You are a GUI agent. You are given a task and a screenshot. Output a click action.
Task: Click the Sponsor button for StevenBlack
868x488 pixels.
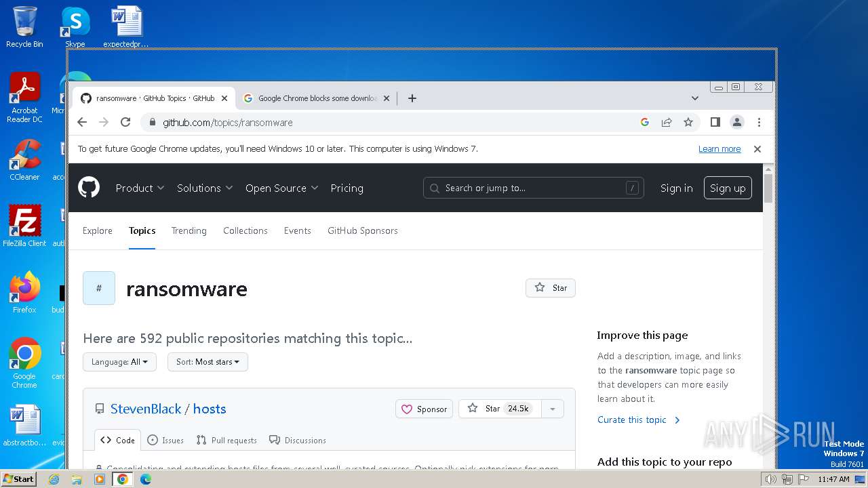pos(425,409)
